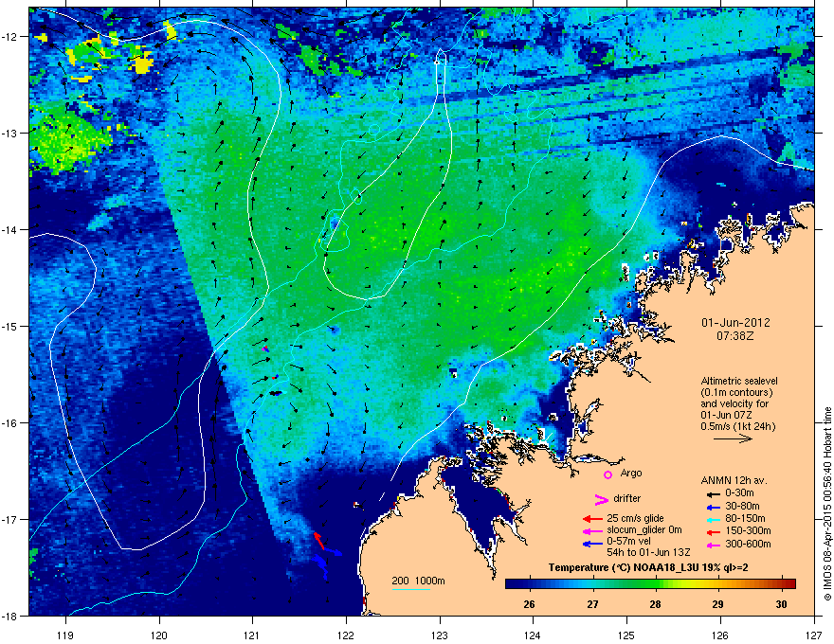
Task: Click the magenta drifter arrowhead symbol in legend
Action: (x=601, y=499)
